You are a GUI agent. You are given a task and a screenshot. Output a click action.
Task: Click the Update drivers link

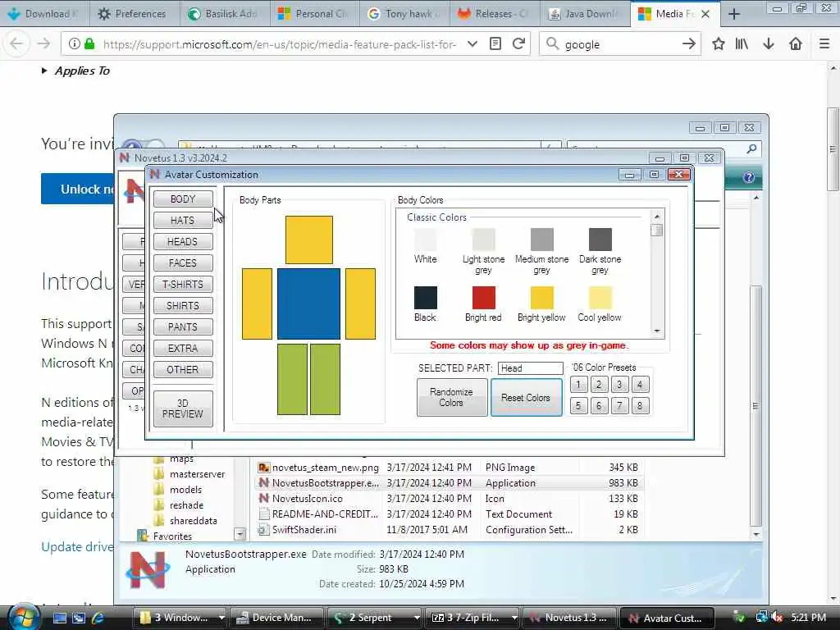[77, 546]
